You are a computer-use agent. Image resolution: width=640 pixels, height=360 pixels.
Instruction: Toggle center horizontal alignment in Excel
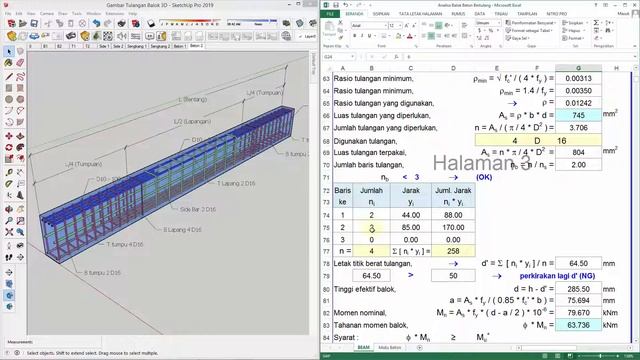431,36
